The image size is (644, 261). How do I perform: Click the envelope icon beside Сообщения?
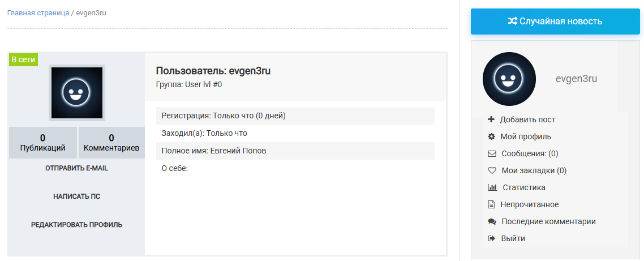pos(492,153)
